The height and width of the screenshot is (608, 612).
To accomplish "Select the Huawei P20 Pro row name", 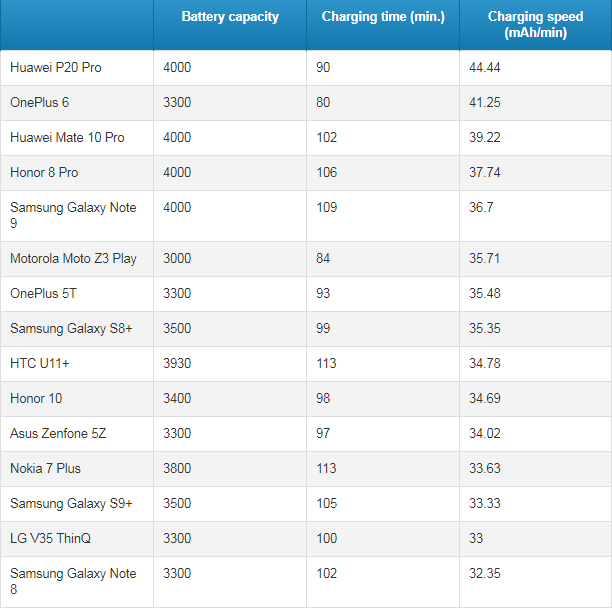I will coord(56,68).
